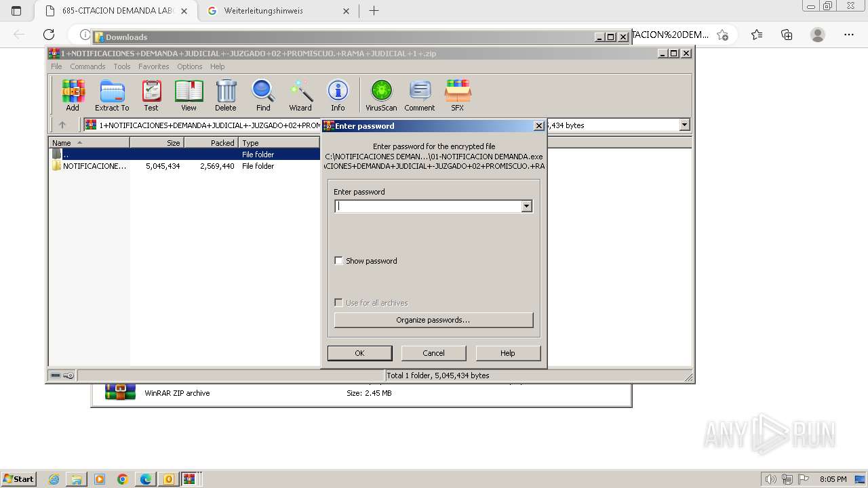Viewport: 868px width, 488px height.
Task: Click Cancel in the password dialog
Action: [433, 353]
